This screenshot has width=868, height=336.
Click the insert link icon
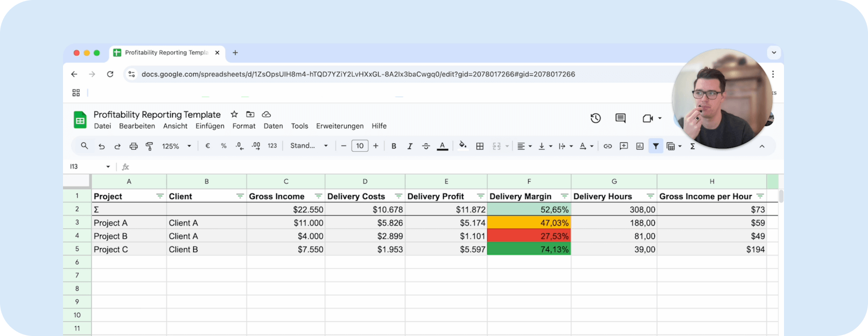[x=608, y=146]
